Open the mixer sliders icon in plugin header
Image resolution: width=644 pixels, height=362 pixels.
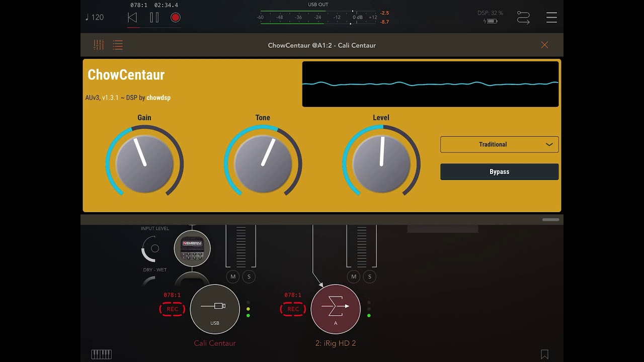[x=99, y=45]
